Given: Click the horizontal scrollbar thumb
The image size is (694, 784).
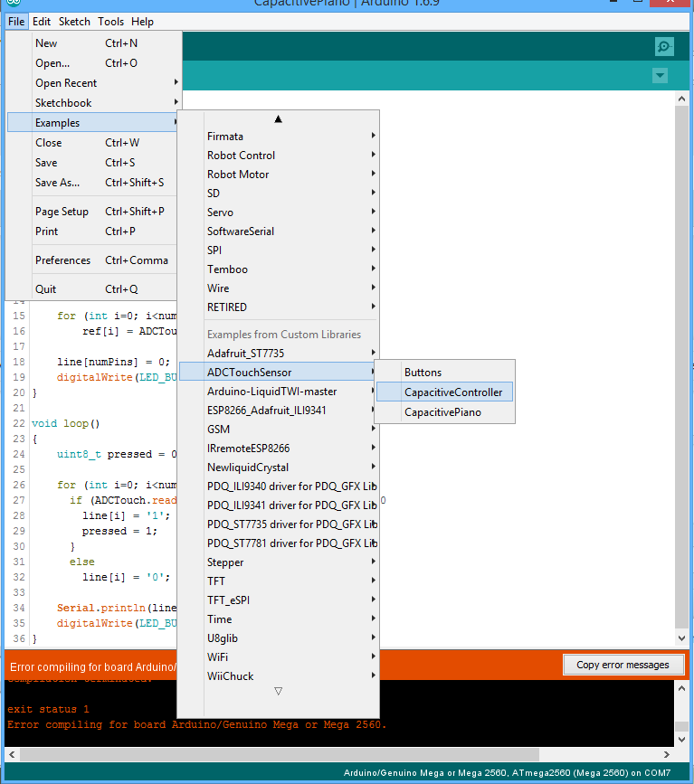Looking at the screenshot, I should pyautogui.click(x=280, y=754).
